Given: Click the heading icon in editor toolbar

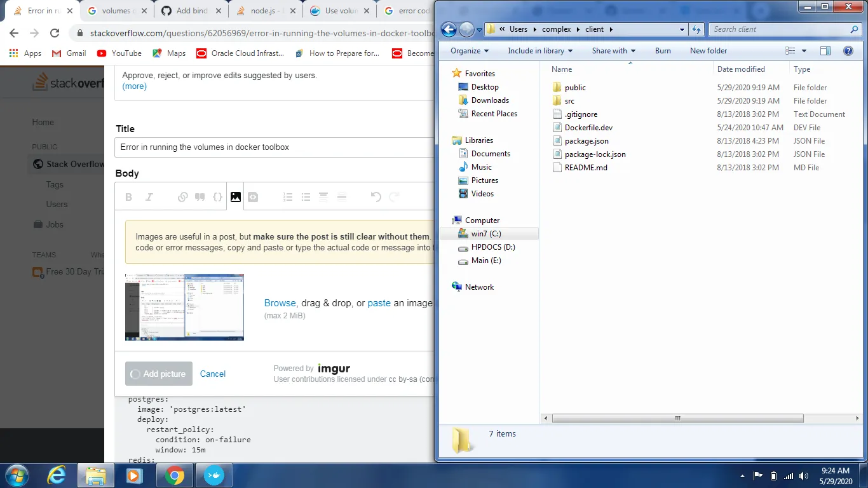Looking at the screenshot, I should coord(323,197).
